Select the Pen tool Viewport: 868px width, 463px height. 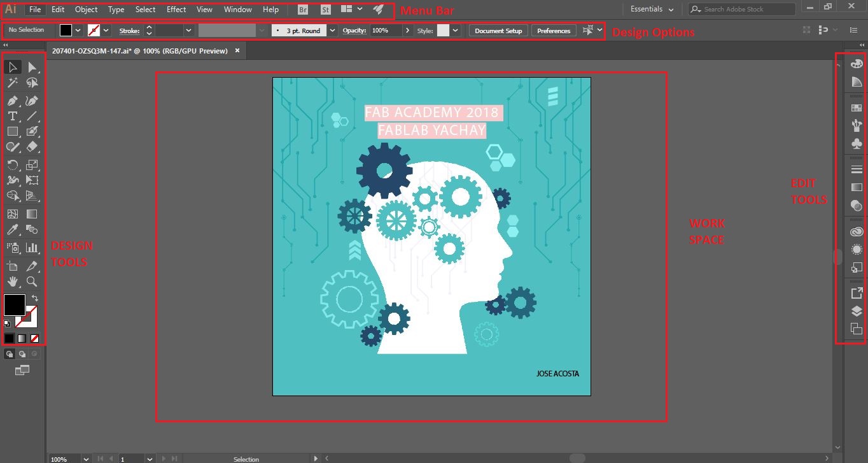click(13, 101)
